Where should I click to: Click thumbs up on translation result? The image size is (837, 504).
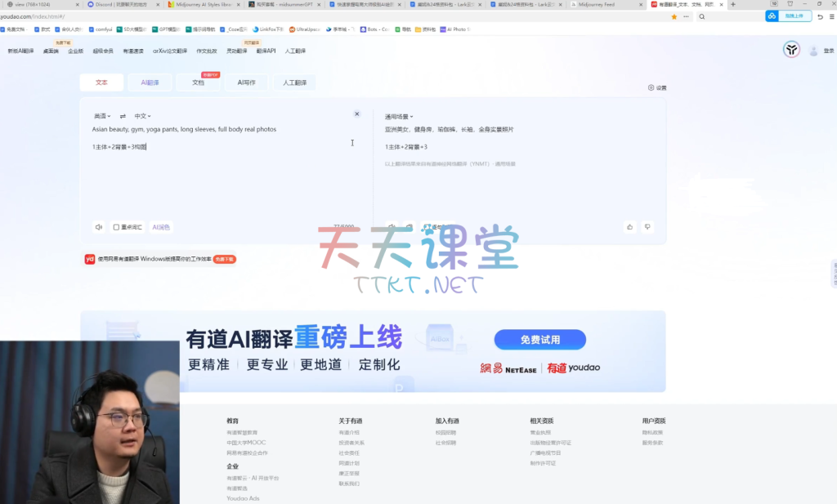point(629,227)
